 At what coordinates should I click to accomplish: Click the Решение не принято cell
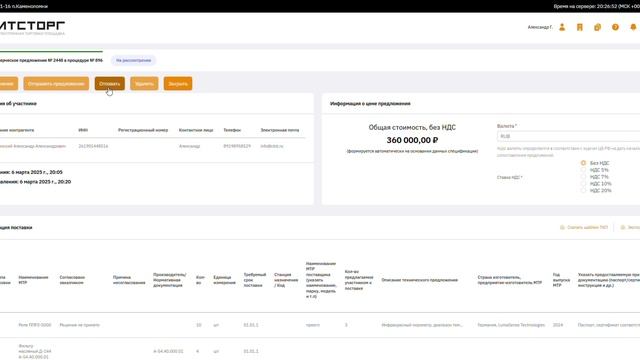coord(80,325)
